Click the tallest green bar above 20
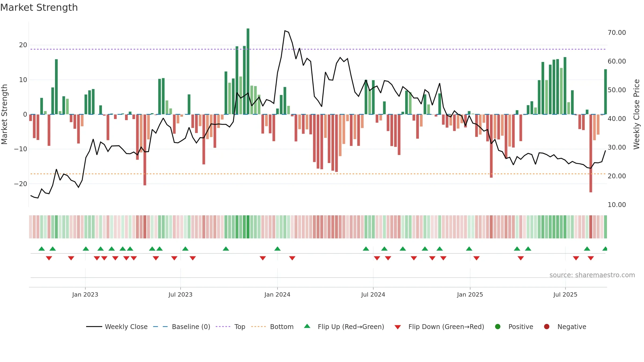This screenshot has width=644, height=362. (248, 71)
